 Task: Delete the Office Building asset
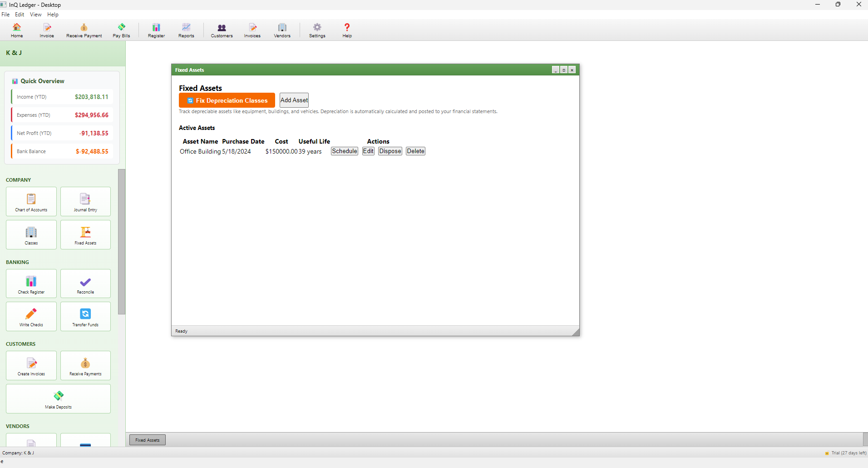[x=416, y=151]
